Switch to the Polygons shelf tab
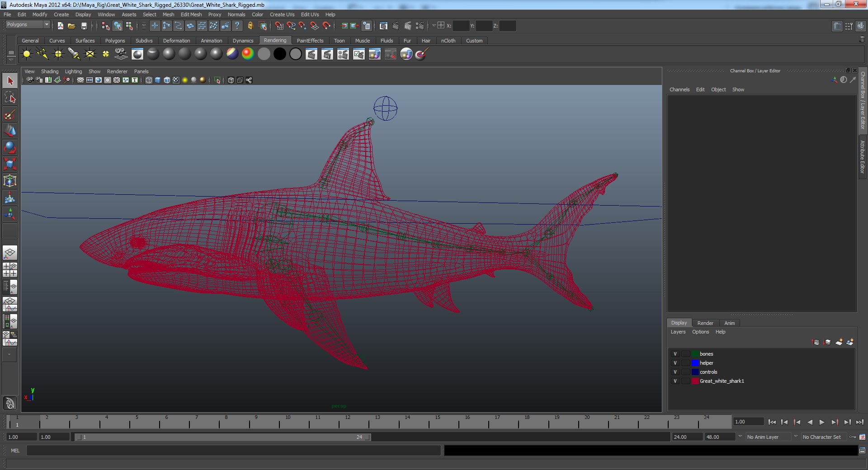The width and height of the screenshot is (868, 470). [x=115, y=41]
